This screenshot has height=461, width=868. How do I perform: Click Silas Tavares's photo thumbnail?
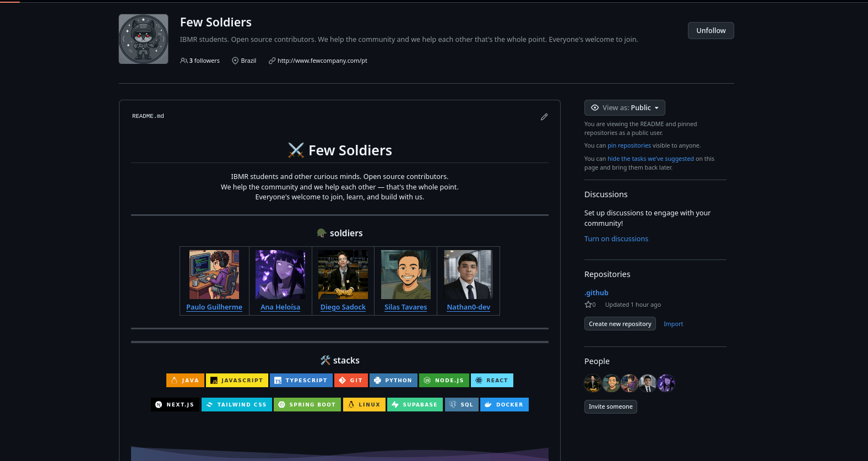(405, 274)
